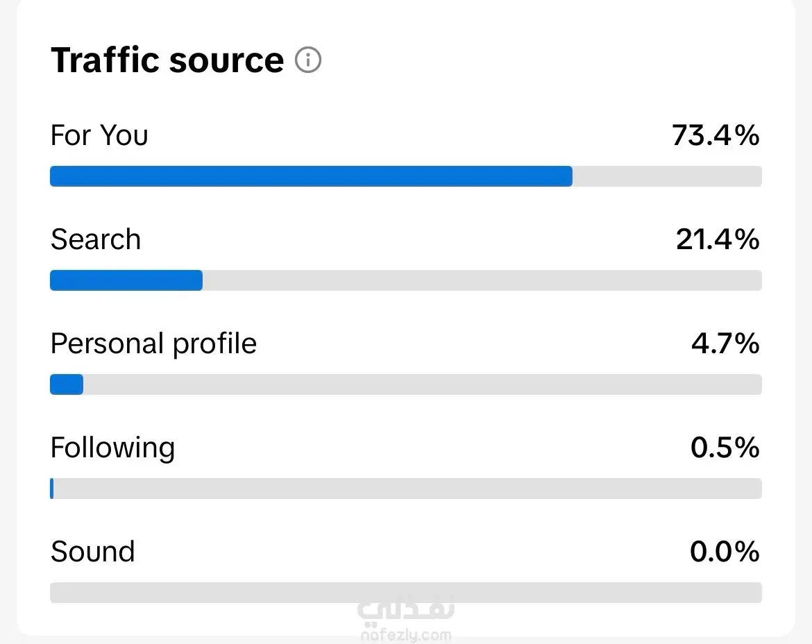This screenshot has width=812, height=644.
Task: Click the Personal profile progress bar
Action: 405,384
